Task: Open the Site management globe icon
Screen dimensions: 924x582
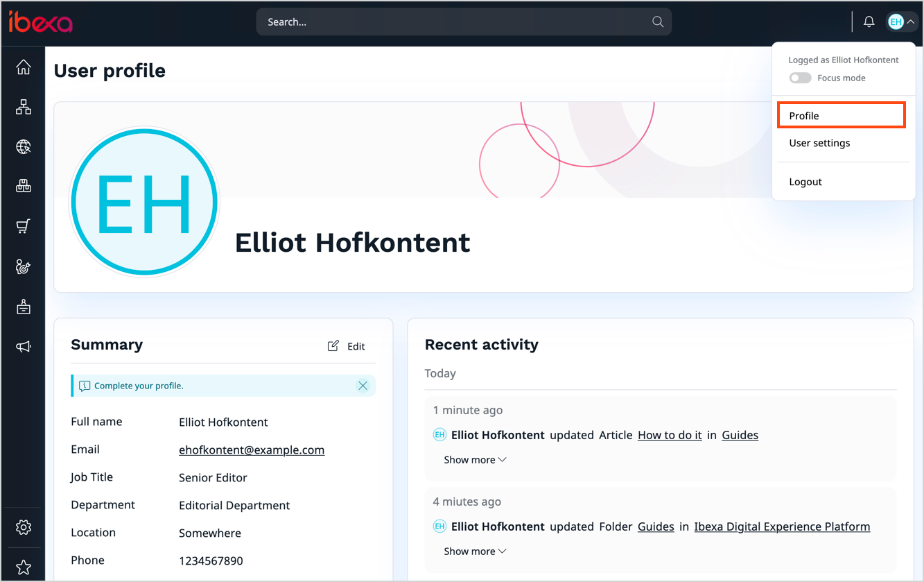Action: [23, 146]
